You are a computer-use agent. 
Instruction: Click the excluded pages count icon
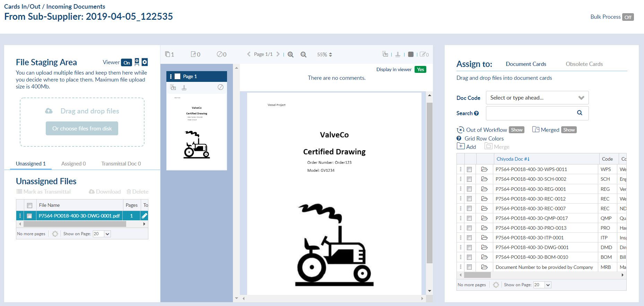[221, 54]
